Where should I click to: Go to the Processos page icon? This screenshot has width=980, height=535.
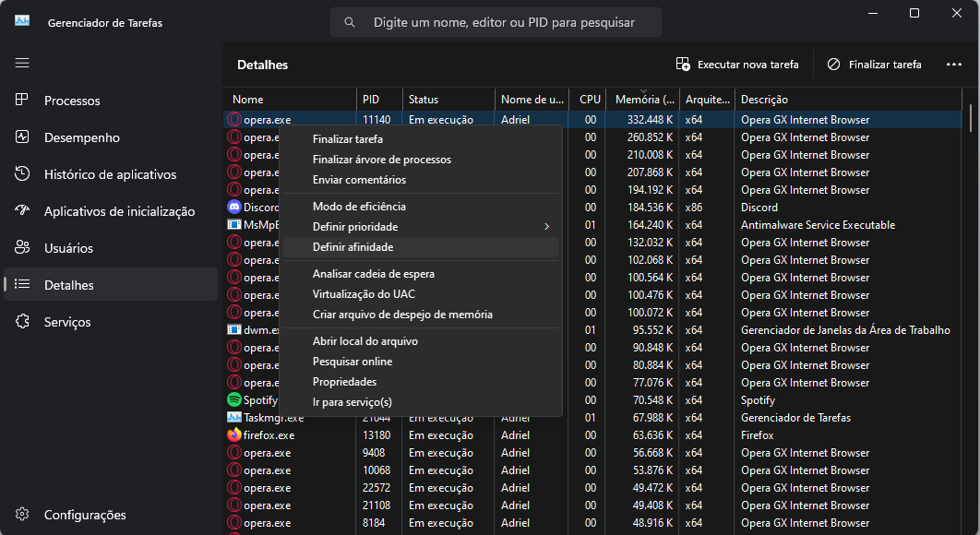tap(22, 100)
